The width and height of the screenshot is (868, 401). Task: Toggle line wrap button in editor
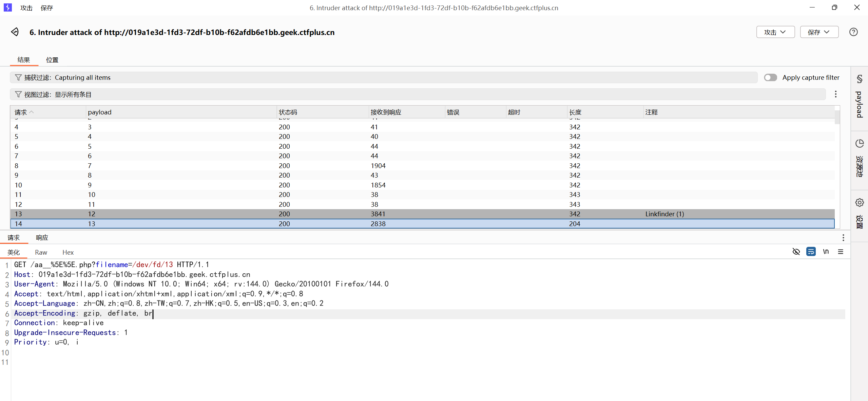811,252
